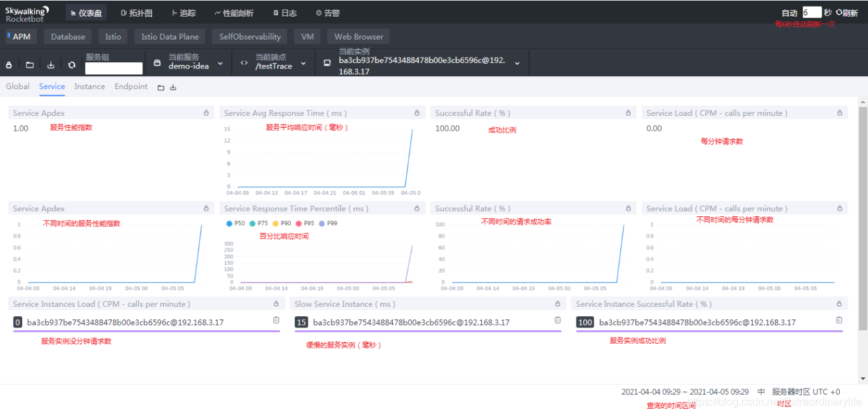The image size is (868, 414).
Task: Click the code brackets icon beside 当前端点
Action: tap(244, 63)
